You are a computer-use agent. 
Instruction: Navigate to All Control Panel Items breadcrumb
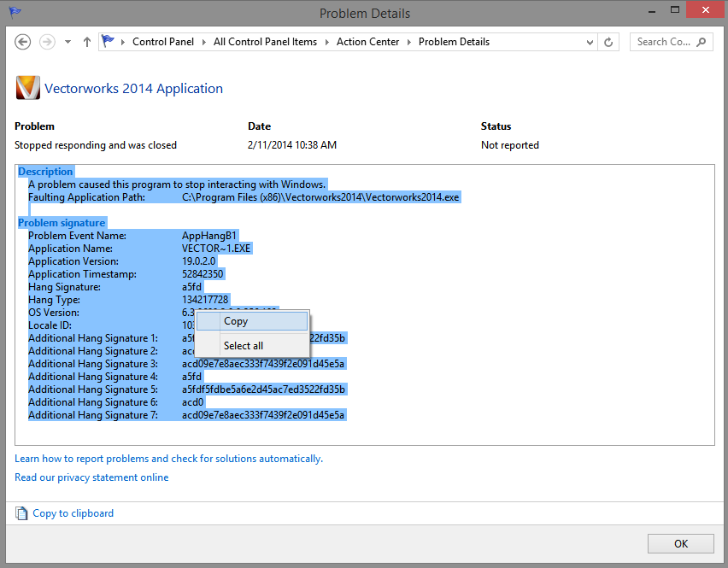(265, 42)
